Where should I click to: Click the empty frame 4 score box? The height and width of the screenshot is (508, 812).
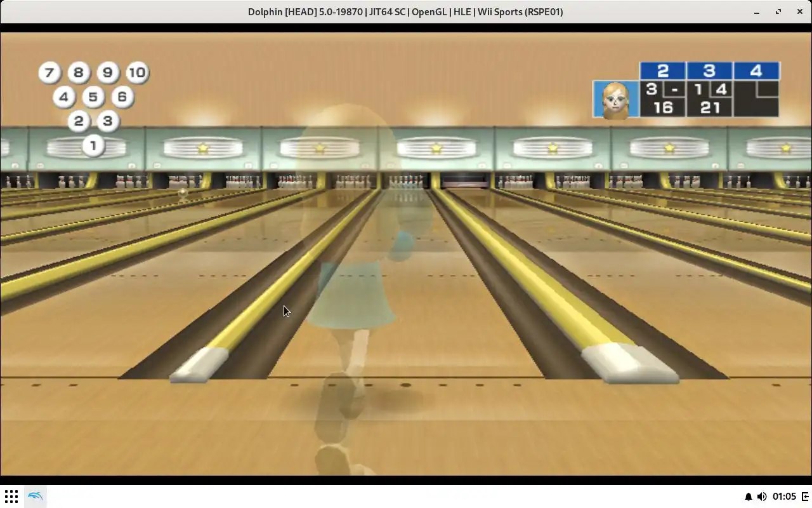[756, 98]
